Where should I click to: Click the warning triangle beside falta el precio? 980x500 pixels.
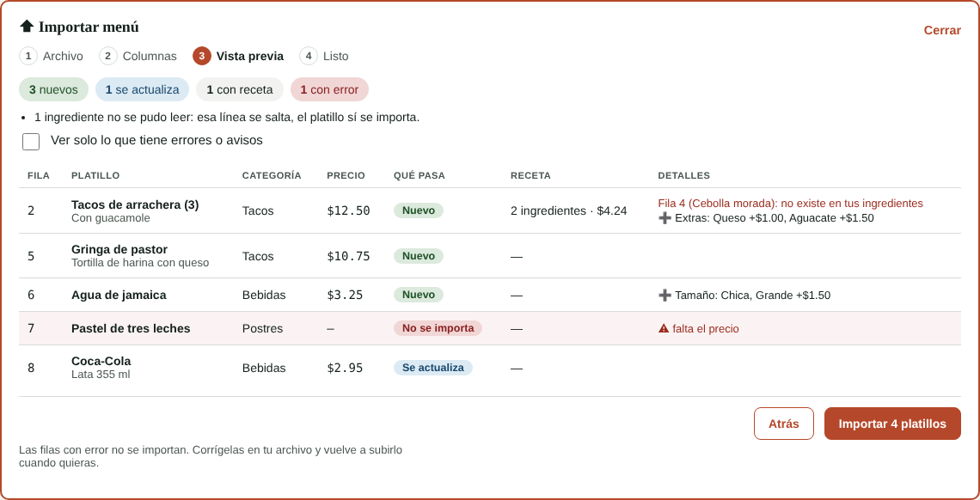(x=664, y=328)
